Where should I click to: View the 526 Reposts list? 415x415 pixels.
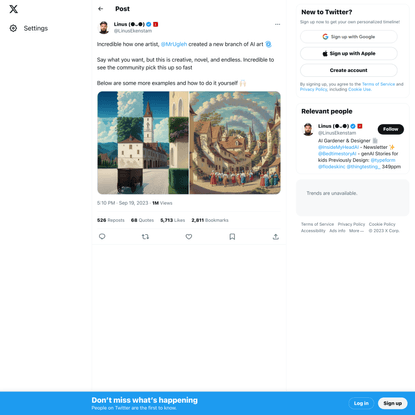[x=111, y=220]
